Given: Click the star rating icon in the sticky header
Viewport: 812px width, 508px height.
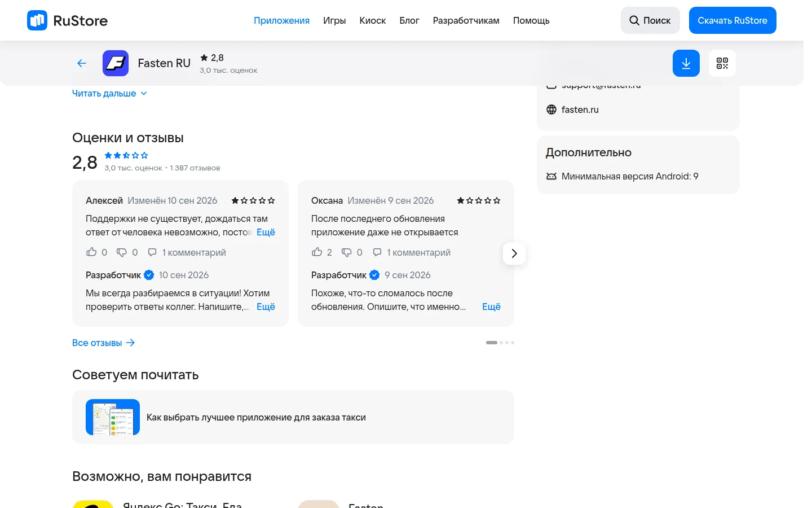Looking at the screenshot, I should click(204, 58).
